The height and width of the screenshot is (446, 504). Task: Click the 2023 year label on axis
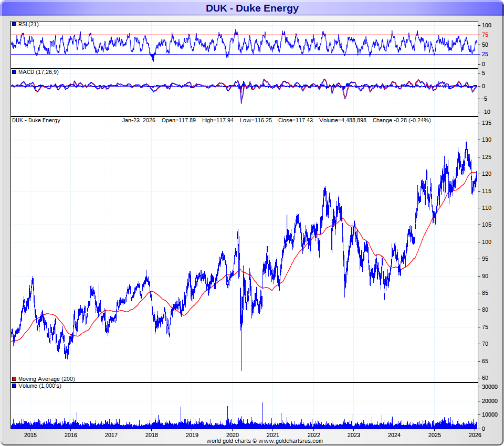click(x=353, y=435)
